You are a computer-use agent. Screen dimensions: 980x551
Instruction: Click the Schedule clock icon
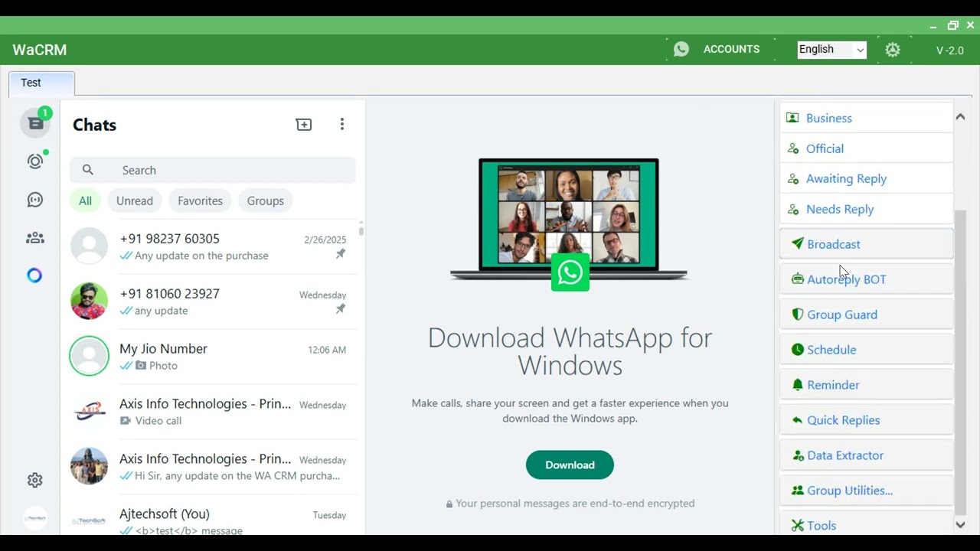[798, 349]
